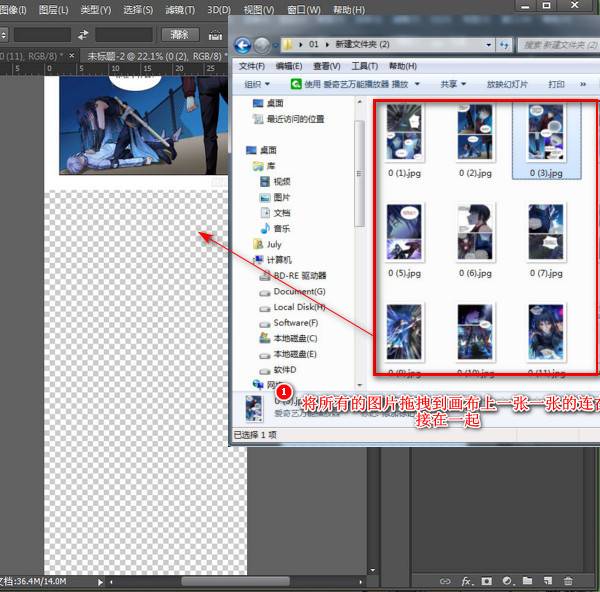This screenshot has width=600, height=592.
Task: Open the address bar history dropdown arrow
Action: [x=489, y=45]
